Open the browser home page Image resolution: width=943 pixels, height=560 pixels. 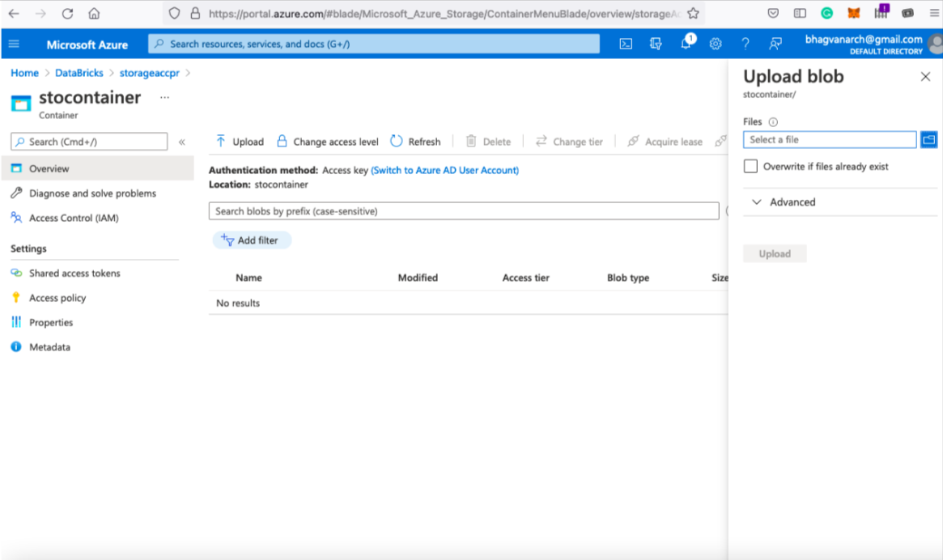(x=94, y=13)
